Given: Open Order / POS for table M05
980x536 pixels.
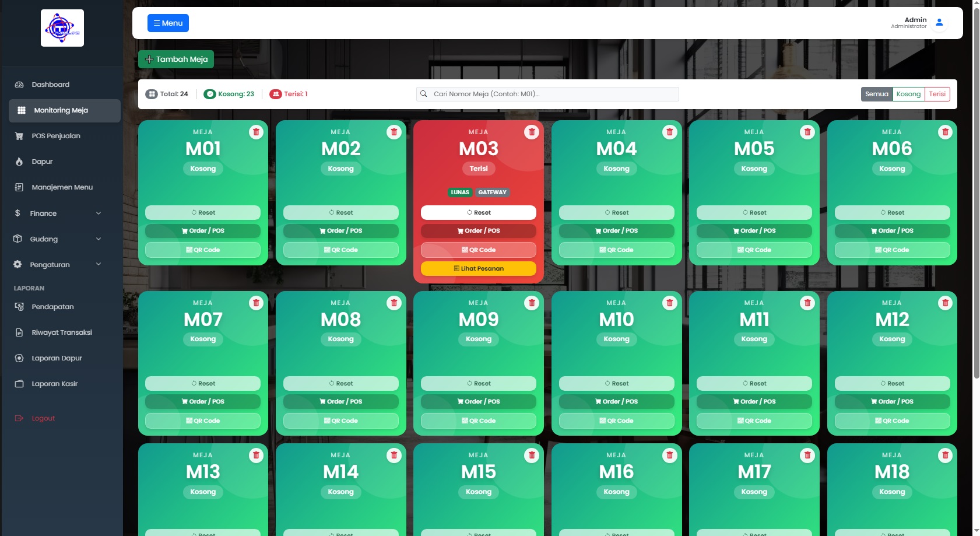Looking at the screenshot, I should pyautogui.click(x=754, y=231).
